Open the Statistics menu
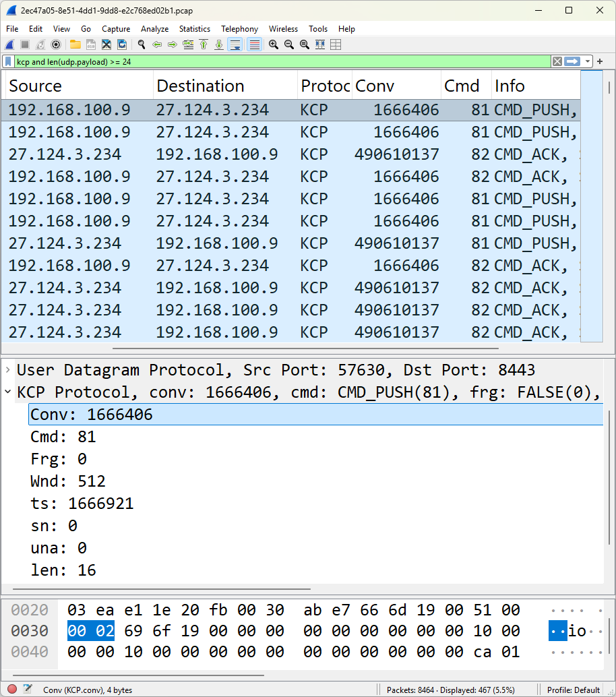The width and height of the screenshot is (616, 697). click(x=195, y=29)
